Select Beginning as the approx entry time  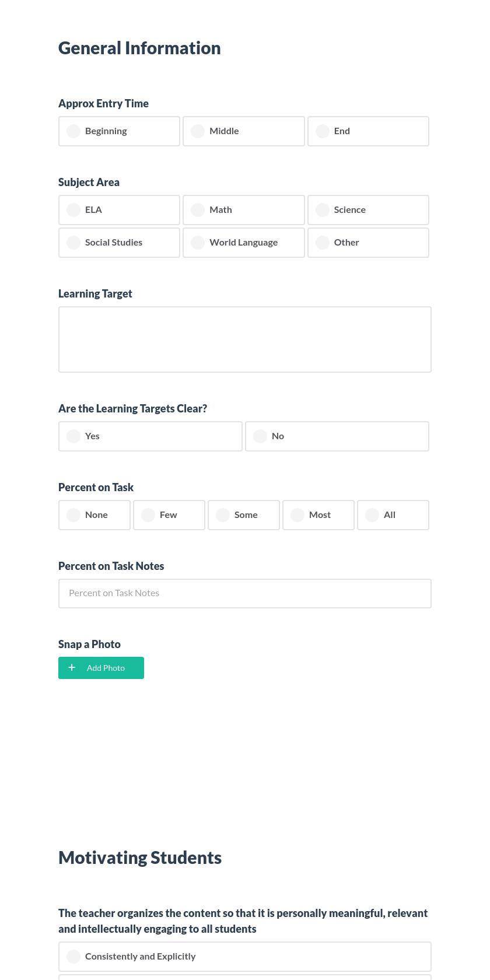119,131
